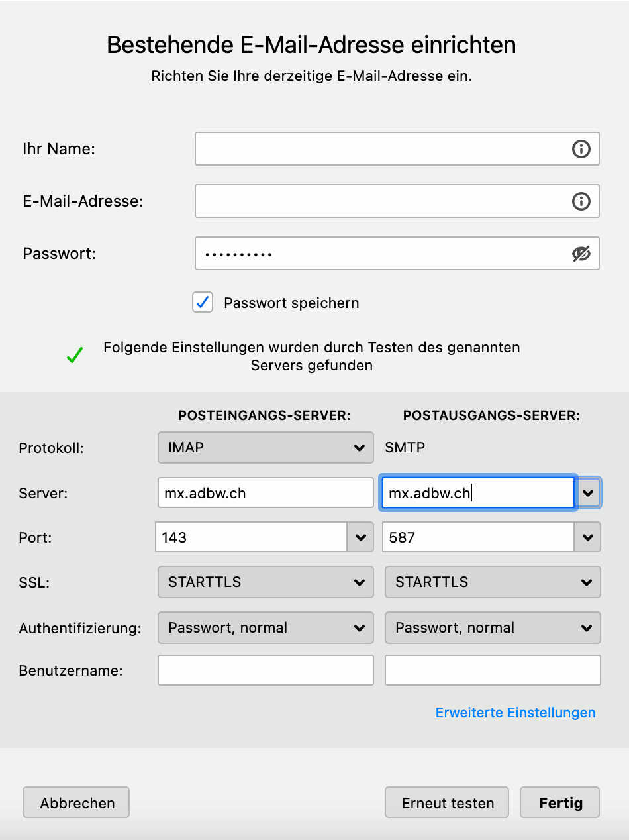Open the Erweiterte Einstellungen link
The width and height of the screenshot is (629, 840).
[516, 713]
